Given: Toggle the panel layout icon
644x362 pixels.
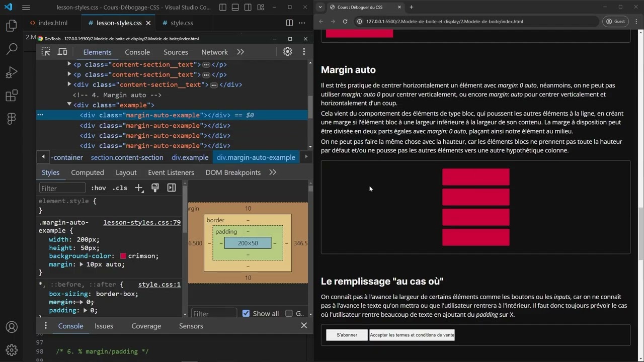Looking at the screenshot, I should [235, 8].
